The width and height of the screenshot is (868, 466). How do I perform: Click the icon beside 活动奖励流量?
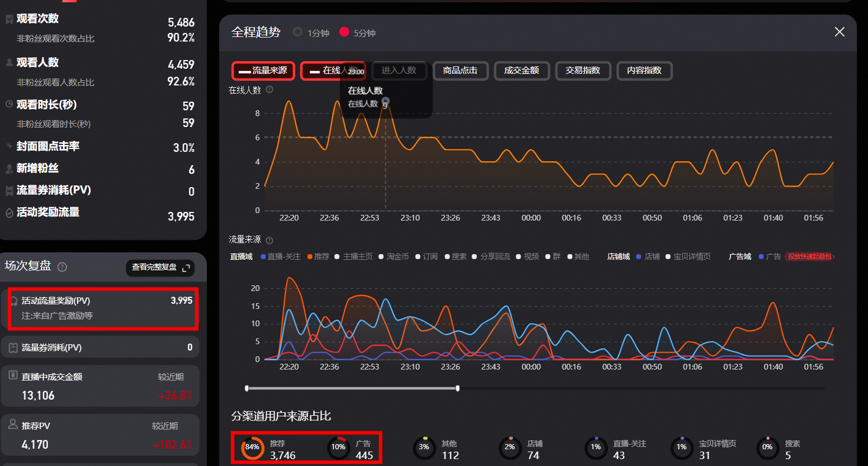(9, 213)
